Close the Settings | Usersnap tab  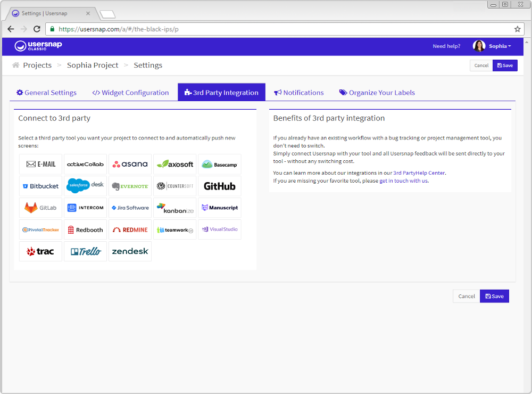tap(88, 14)
